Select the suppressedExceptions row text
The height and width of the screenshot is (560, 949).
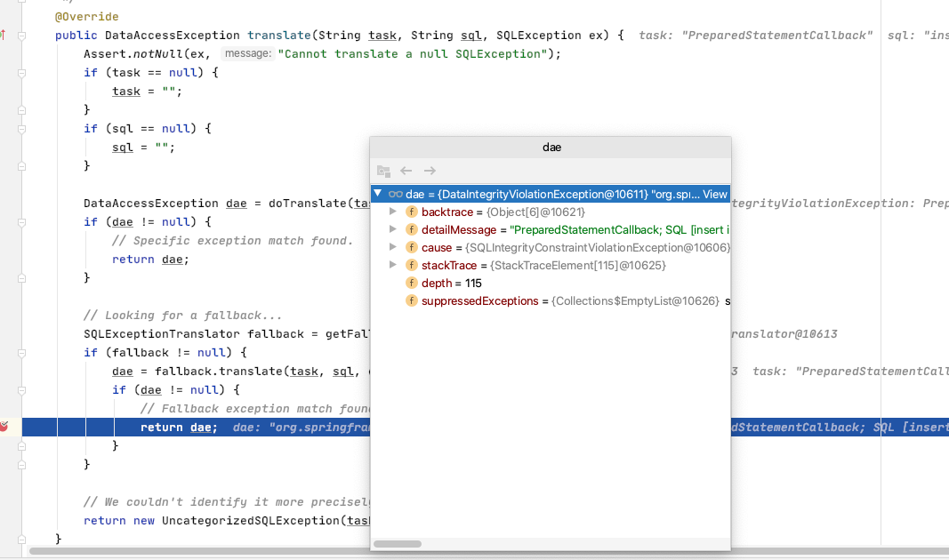click(575, 301)
